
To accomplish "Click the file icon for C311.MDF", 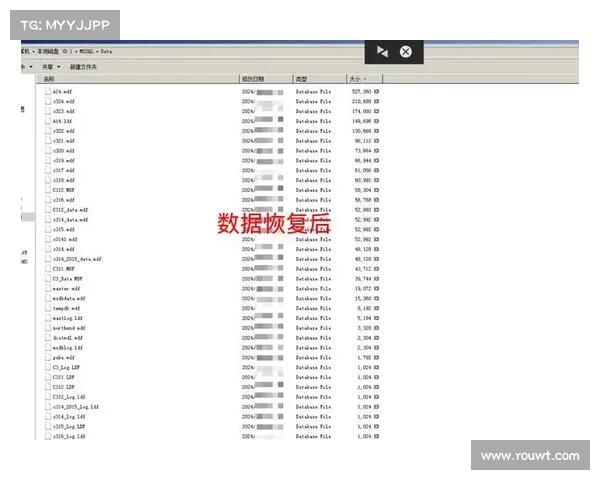I will tap(48, 269).
